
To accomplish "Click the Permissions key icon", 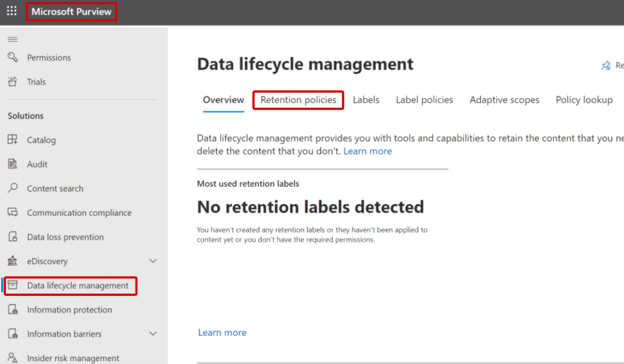I will pos(12,57).
